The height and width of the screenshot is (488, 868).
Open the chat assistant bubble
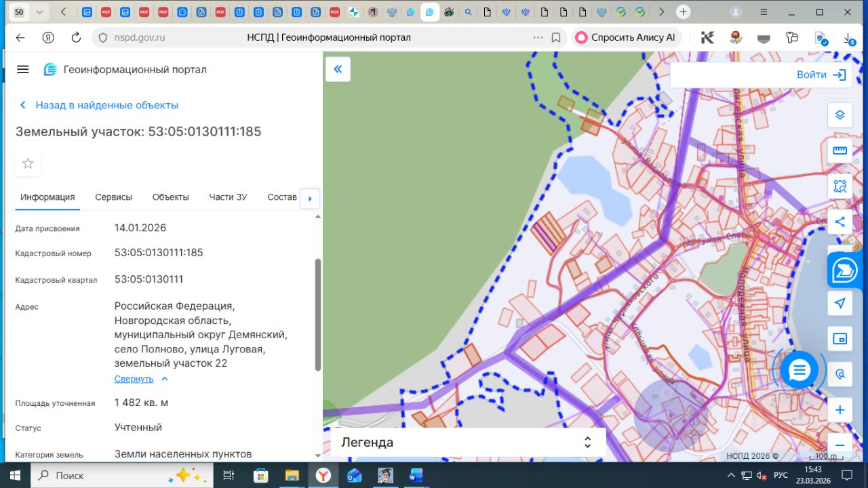coord(800,370)
